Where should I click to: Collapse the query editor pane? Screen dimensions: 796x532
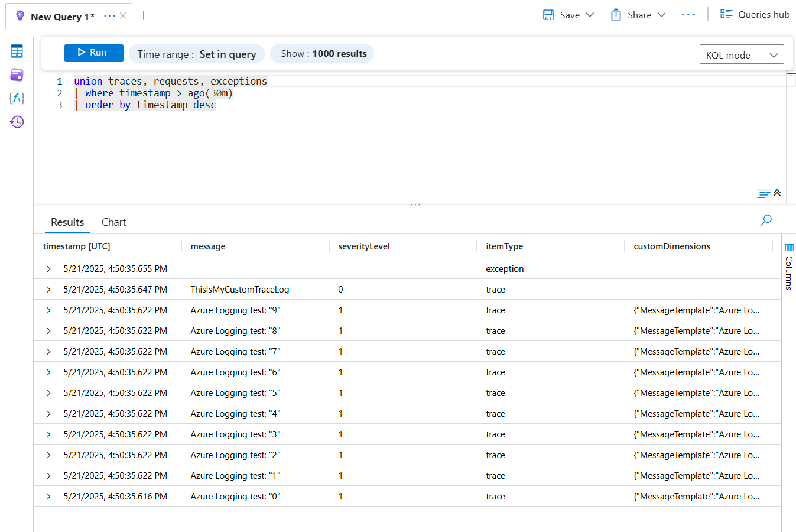coord(777,193)
